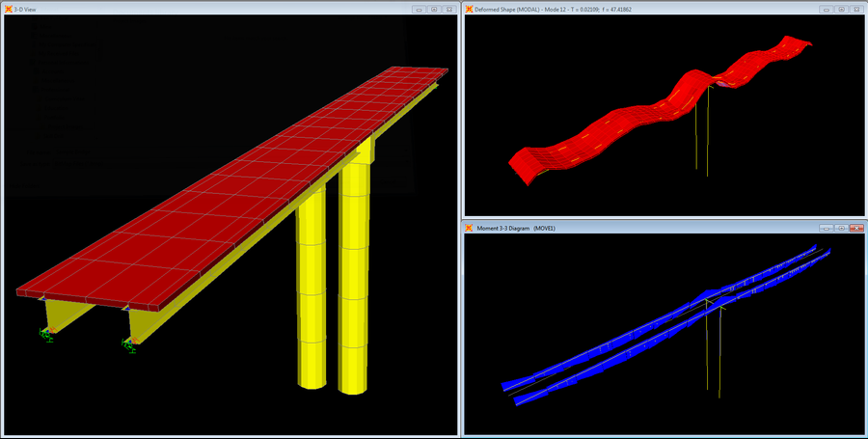Viewport: 868px width, 439px height.
Task: Click the 3-D View window icon
Action: point(9,9)
